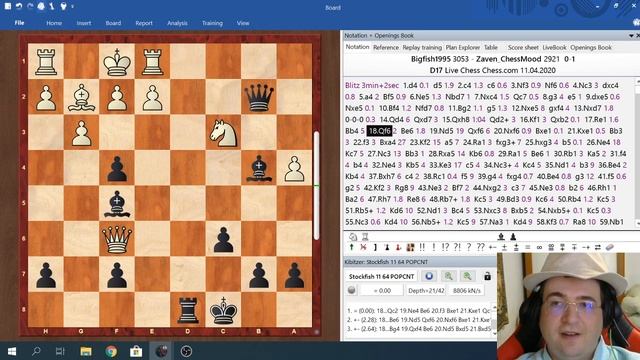Viewport: 640px width, 360px height.
Task: Switch to the Report ribbon tab
Action: pyautogui.click(x=144, y=23)
